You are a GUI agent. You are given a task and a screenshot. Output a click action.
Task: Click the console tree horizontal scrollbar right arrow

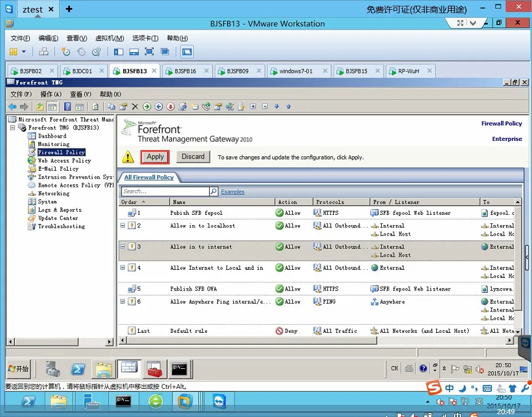click(109, 342)
